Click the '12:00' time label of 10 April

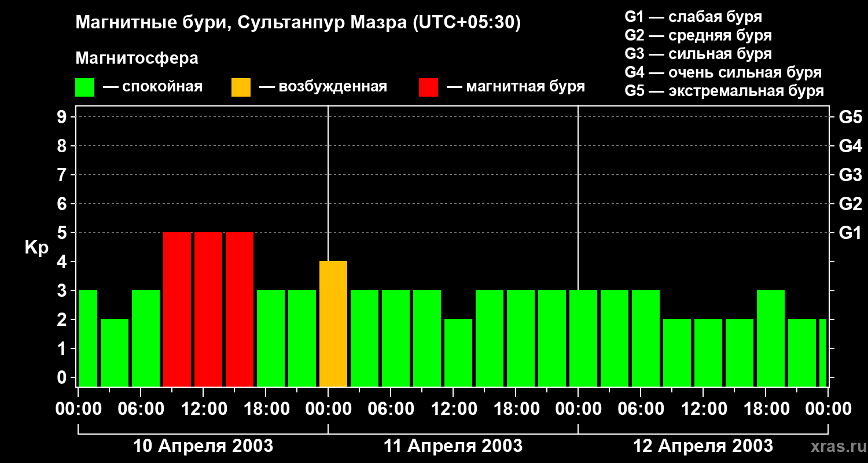tap(204, 409)
